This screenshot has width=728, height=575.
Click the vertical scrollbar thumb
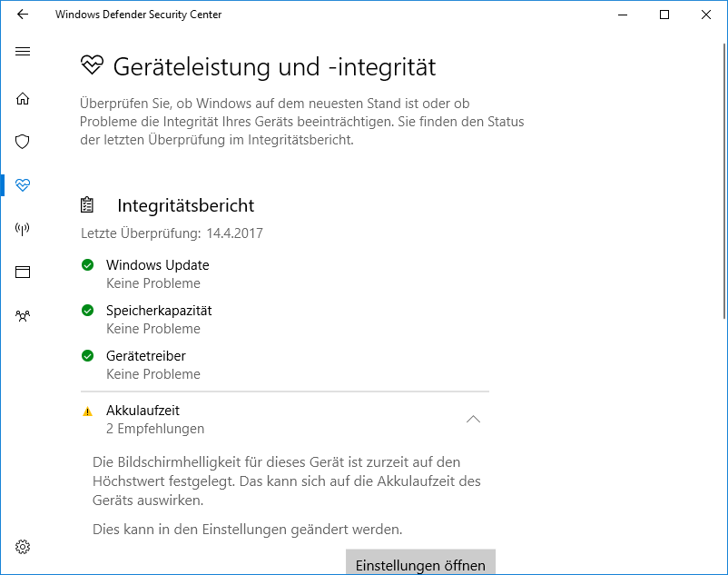(x=724, y=181)
